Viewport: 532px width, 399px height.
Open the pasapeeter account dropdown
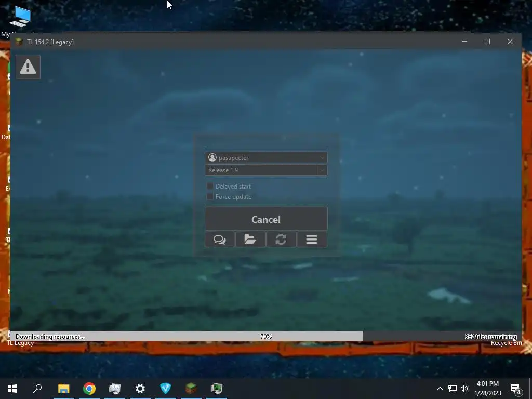[x=266, y=157]
